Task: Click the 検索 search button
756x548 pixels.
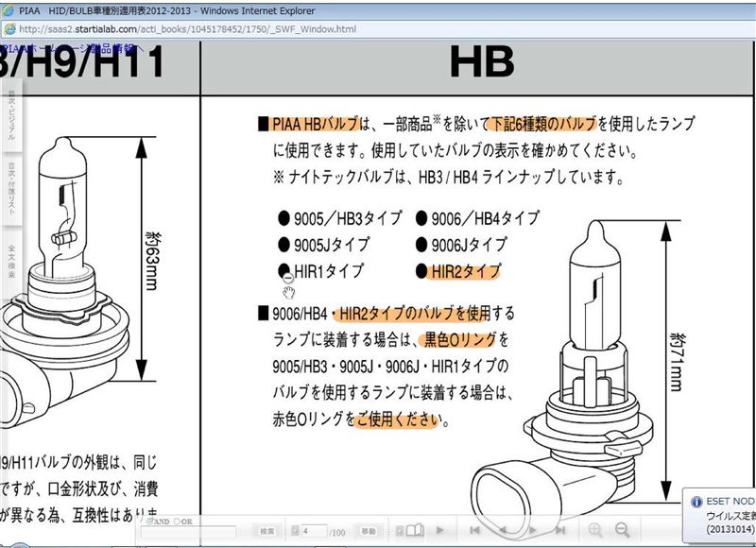Action: click(266, 531)
